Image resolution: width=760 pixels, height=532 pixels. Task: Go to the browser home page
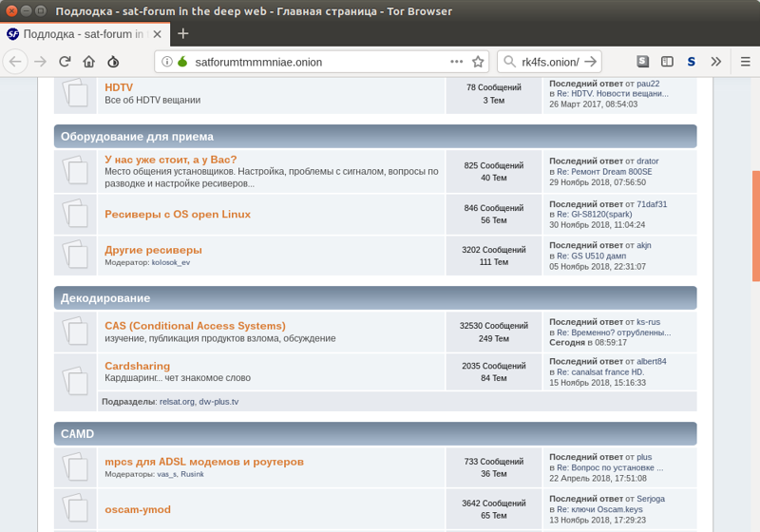[x=89, y=62]
